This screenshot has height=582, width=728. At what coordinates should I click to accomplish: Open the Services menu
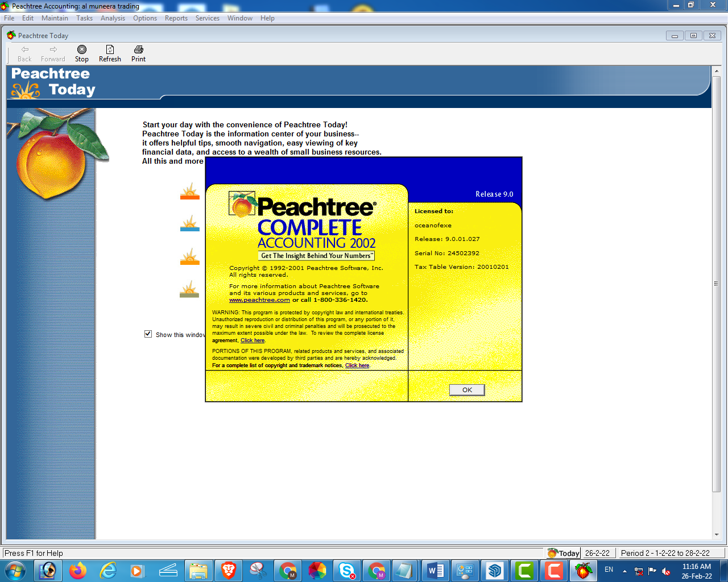pos(208,18)
